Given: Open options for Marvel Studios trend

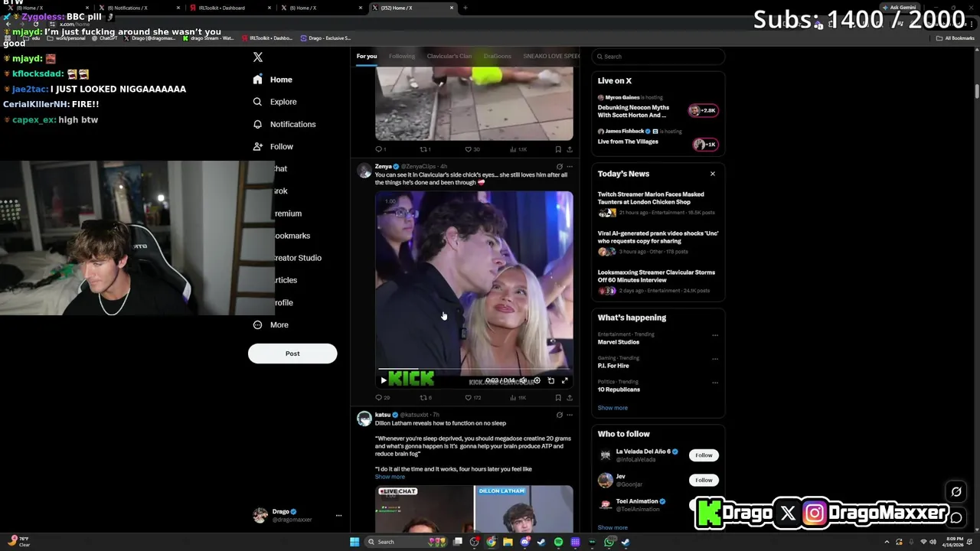Looking at the screenshot, I should 715,334.
